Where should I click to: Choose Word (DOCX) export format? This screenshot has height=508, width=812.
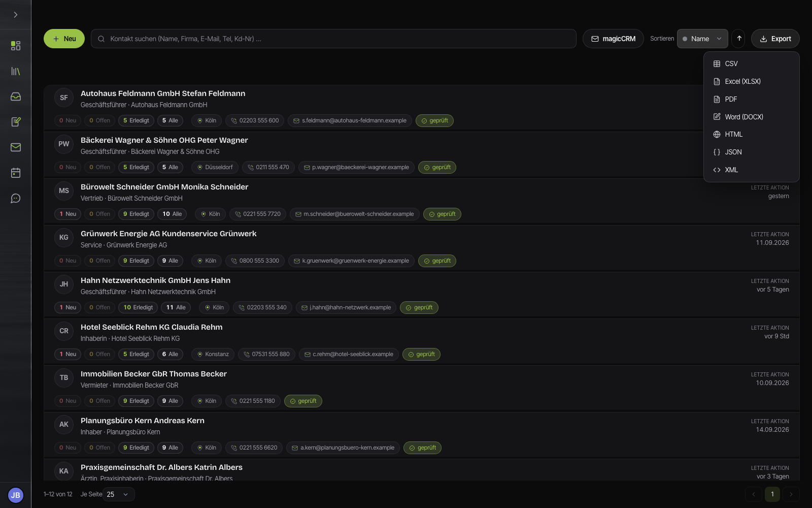pyautogui.click(x=751, y=117)
